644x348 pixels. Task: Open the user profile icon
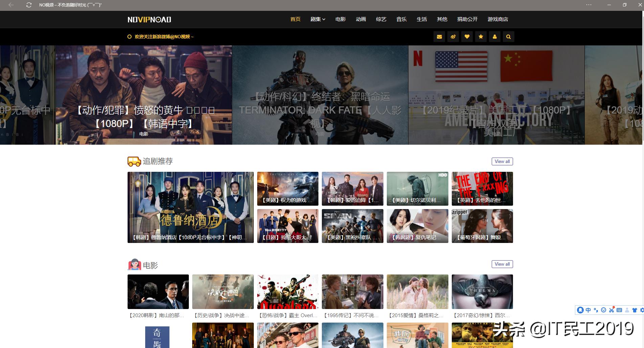pos(495,37)
